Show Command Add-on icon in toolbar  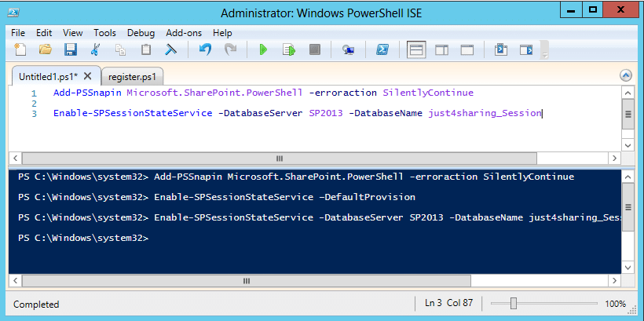point(526,50)
